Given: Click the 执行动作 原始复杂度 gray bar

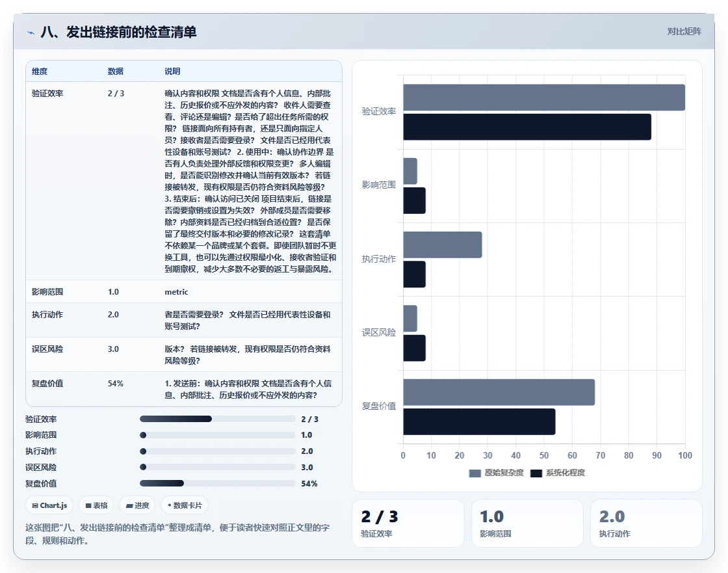Looking at the screenshot, I should coord(443,245).
